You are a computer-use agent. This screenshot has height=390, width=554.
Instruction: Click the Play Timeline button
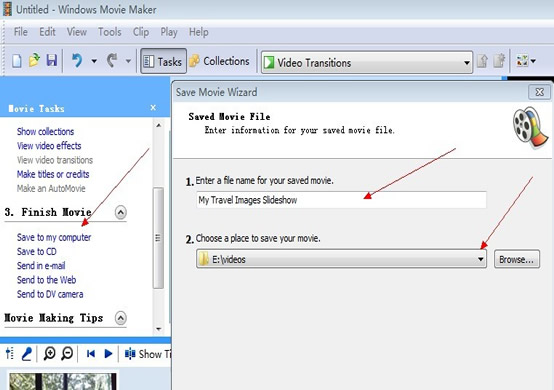tap(108, 354)
